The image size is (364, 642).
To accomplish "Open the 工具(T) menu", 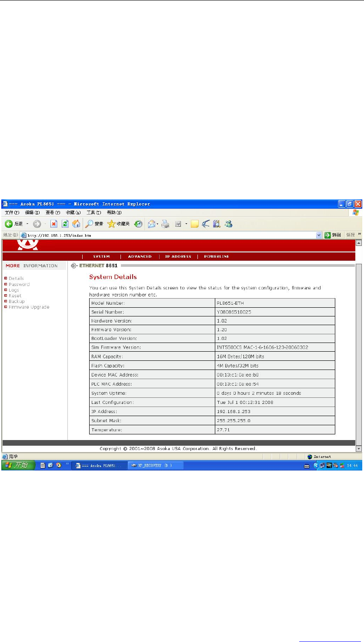I will 94,212.
